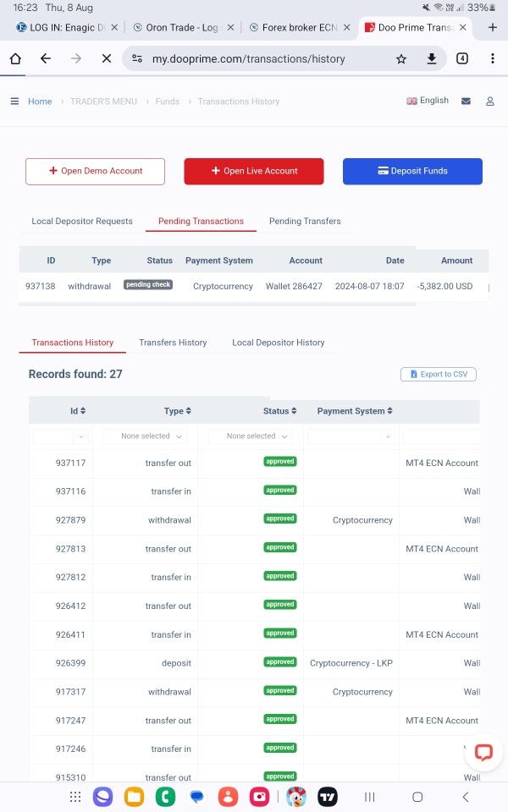508x812 pixels.
Task: Sort table by Payment System column
Action: [x=355, y=411]
